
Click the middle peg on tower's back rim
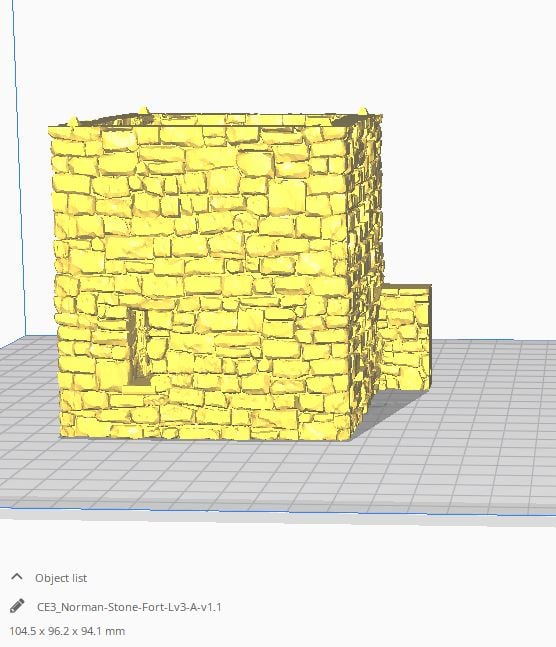pos(143,110)
